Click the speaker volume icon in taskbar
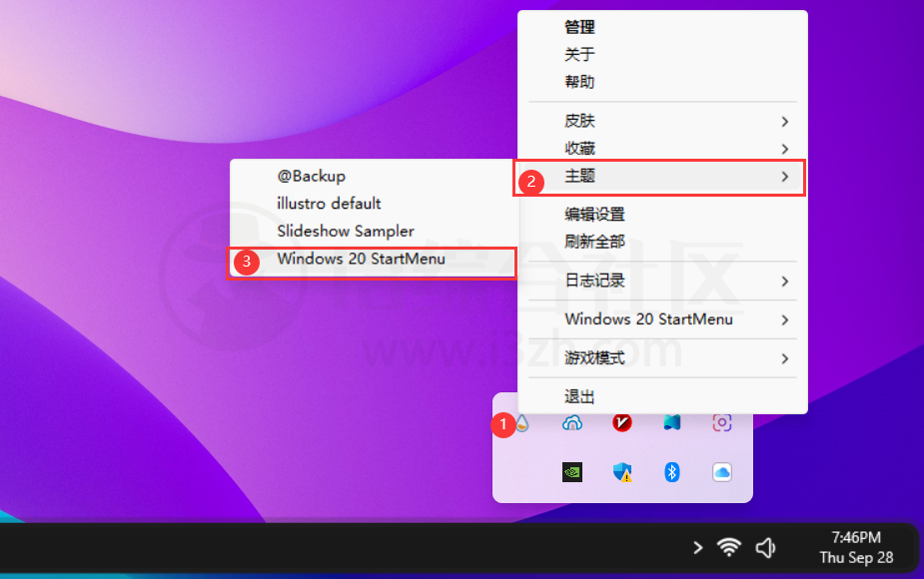Image resolution: width=924 pixels, height=579 pixels. coord(765,548)
